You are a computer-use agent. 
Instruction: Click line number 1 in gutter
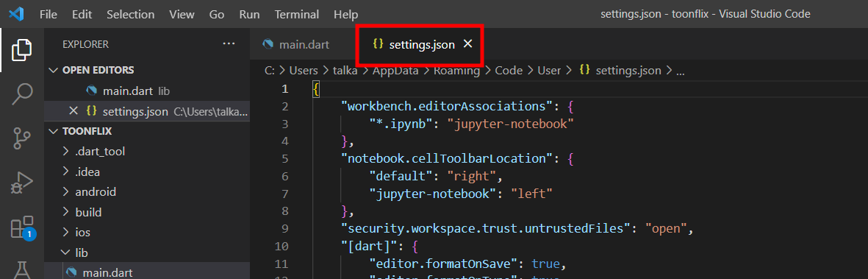coord(284,89)
